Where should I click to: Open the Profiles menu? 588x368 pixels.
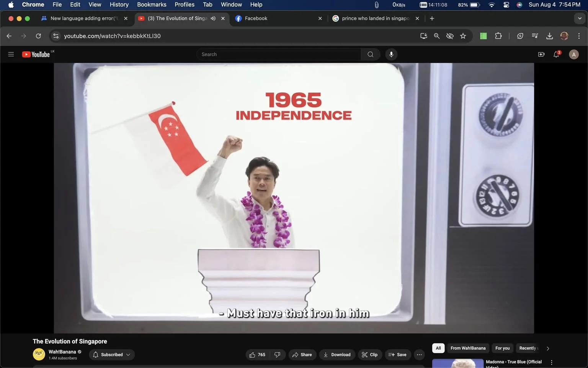(x=185, y=5)
